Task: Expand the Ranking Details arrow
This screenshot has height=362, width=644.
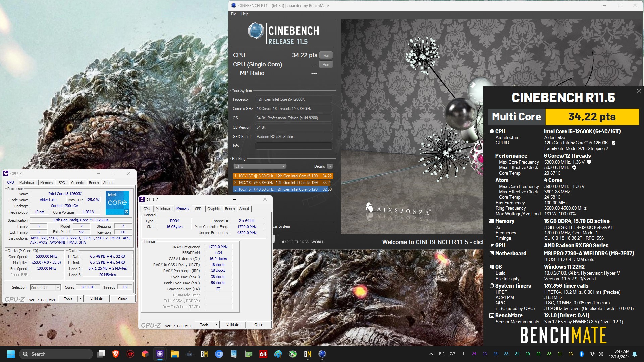Action: click(330, 166)
